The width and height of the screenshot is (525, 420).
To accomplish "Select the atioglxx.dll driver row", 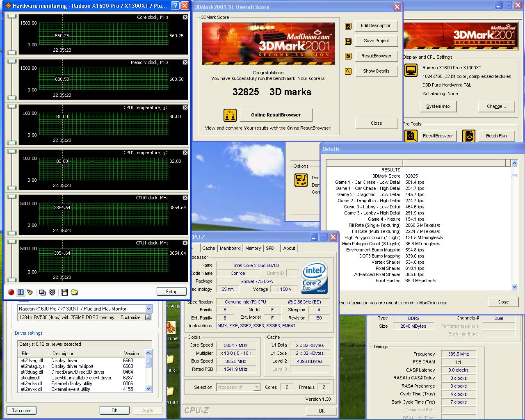I will 82,378.
